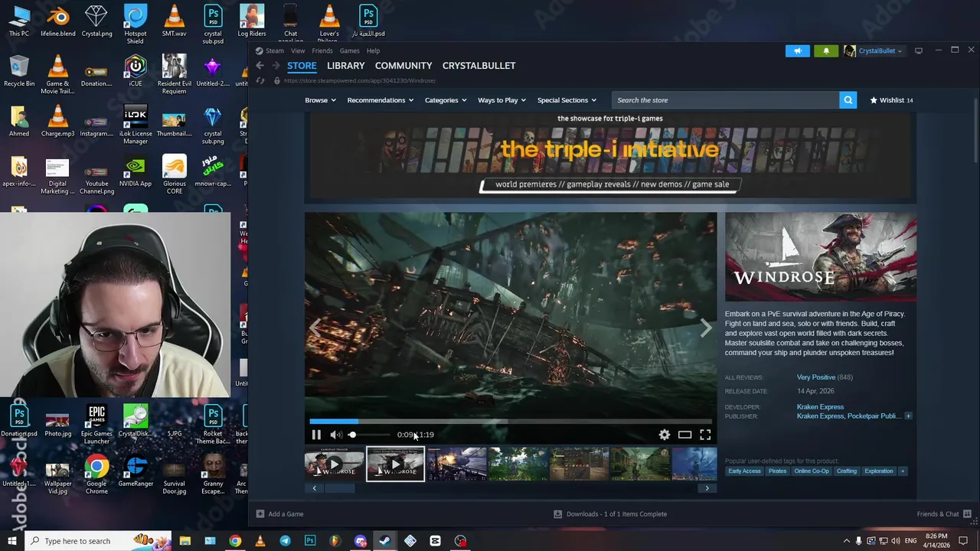Click the next media arrow on the video
Viewport: 980px width, 551px height.
pyautogui.click(x=705, y=328)
